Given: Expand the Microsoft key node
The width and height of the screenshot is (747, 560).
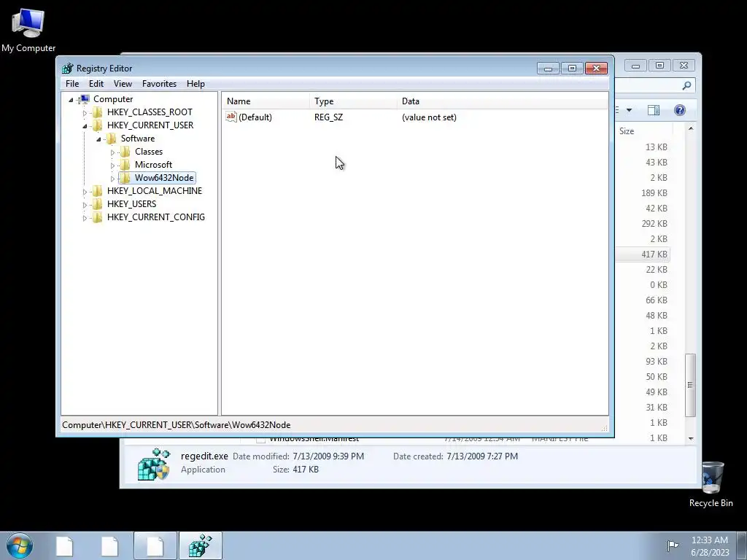Looking at the screenshot, I should 112,166.
